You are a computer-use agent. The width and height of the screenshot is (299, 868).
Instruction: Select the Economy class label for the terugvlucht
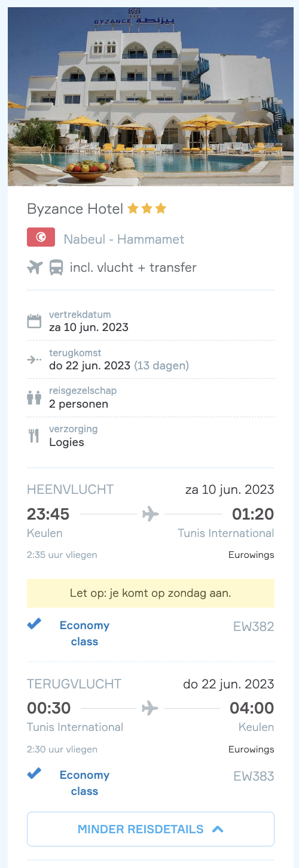pyautogui.click(x=84, y=783)
